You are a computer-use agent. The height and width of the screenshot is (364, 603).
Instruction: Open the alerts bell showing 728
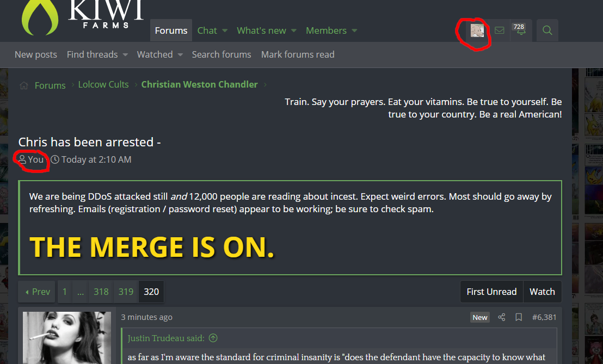520,30
